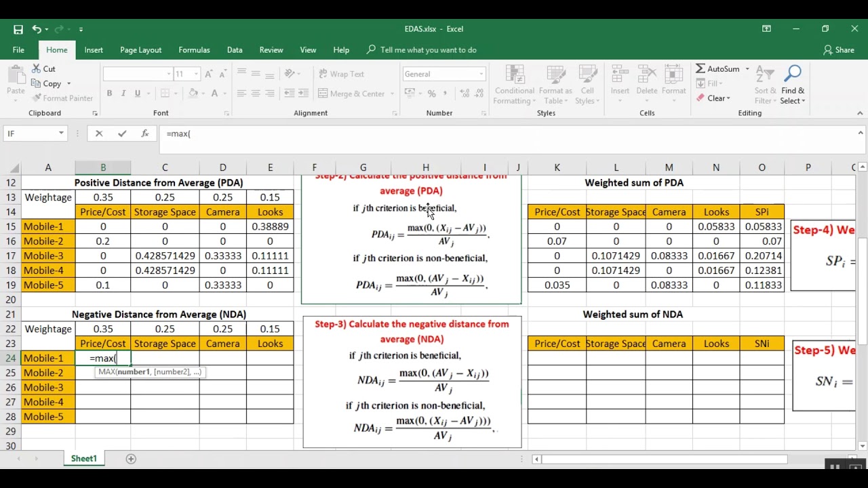Click the Cut scissors icon
The width and height of the screenshot is (868, 488).
(37, 68)
